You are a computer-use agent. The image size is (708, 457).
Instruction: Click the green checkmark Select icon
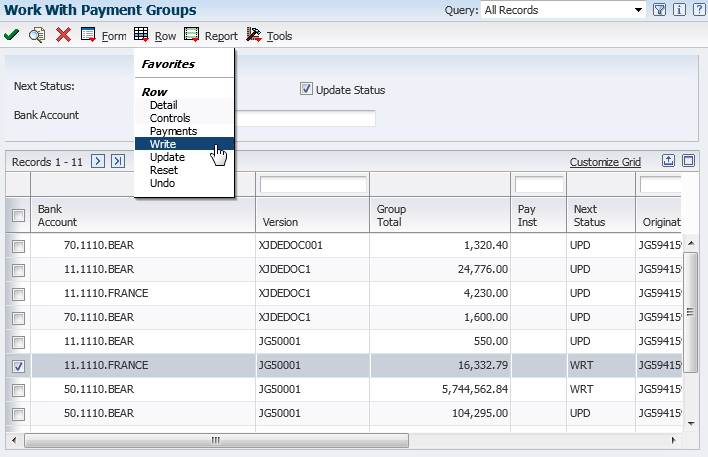[11, 35]
